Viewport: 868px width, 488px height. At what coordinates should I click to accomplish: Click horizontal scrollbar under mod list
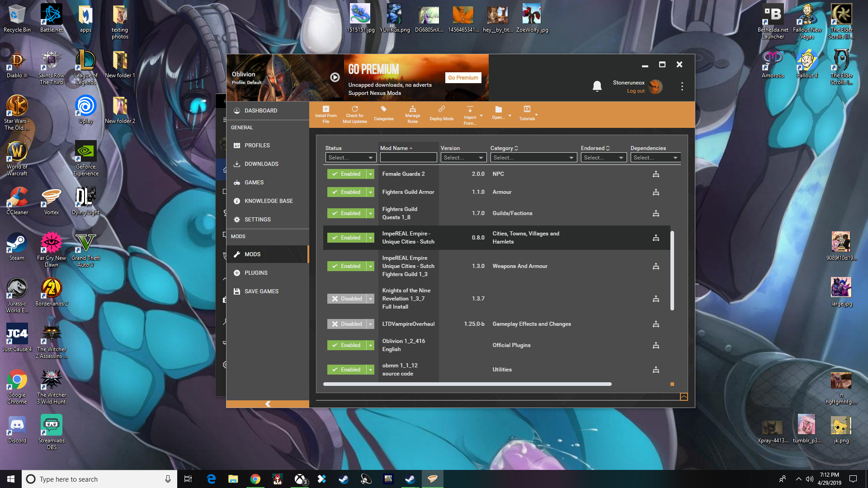click(467, 384)
